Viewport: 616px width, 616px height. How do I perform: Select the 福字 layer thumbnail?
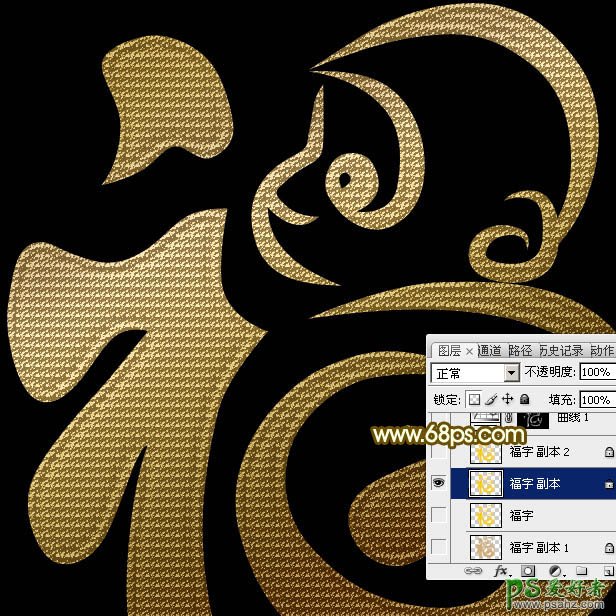(486, 515)
